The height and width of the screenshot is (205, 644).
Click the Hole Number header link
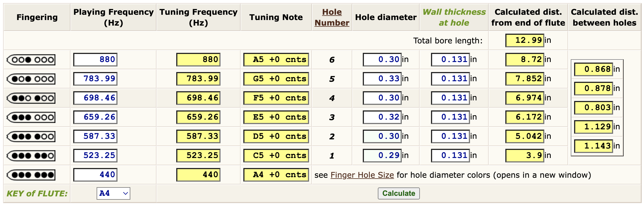pyautogui.click(x=332, y=17)
